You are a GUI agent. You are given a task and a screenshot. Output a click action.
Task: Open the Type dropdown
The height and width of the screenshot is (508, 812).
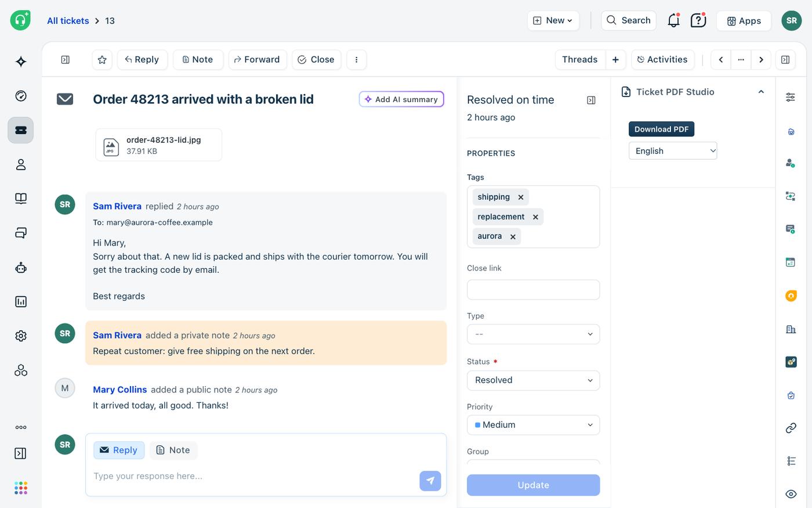coord(534,334)
